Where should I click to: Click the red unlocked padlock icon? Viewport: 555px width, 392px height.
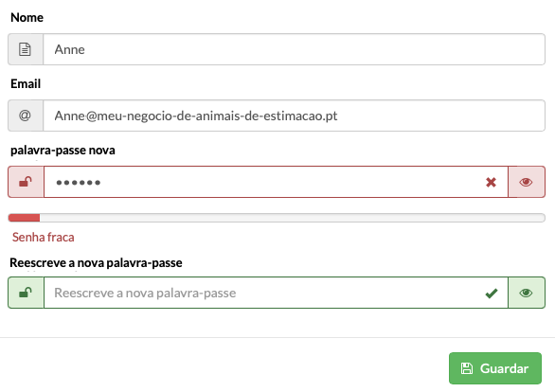click(x=26, y=182)
